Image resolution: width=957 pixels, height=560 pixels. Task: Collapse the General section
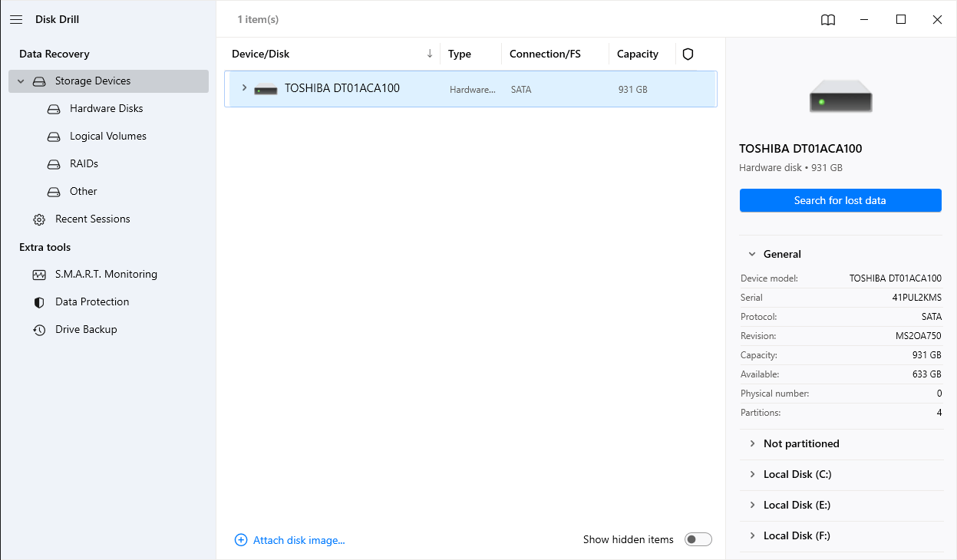[x=752, y=254]
